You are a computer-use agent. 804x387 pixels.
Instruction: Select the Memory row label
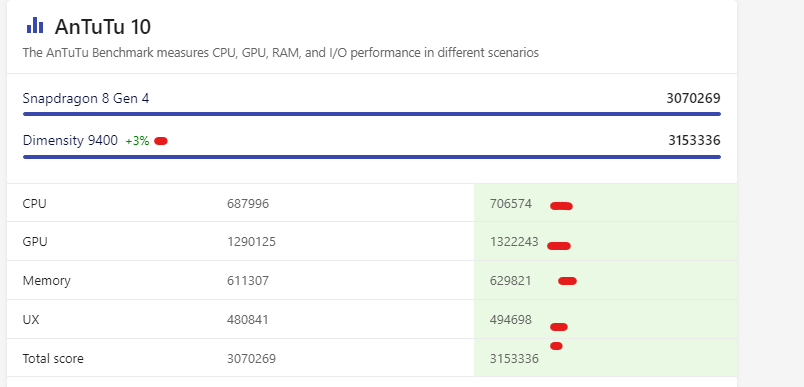coord(47,281)
